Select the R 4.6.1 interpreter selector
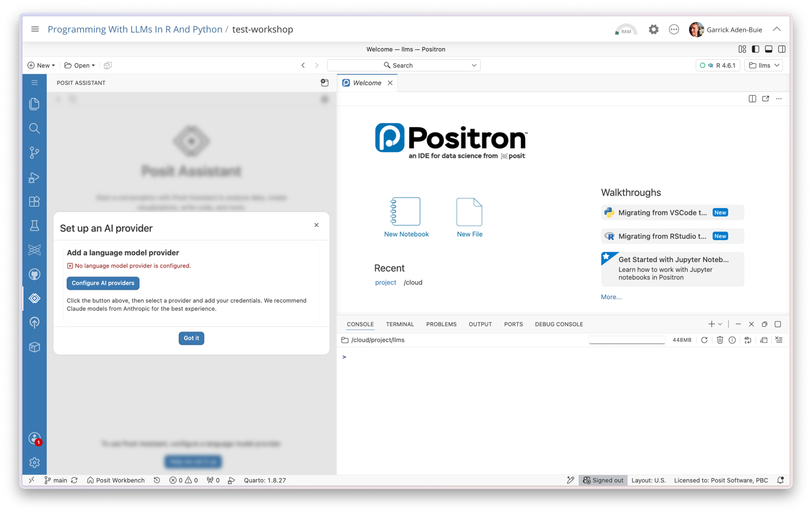812x514 pixels. tap(717, 66)
